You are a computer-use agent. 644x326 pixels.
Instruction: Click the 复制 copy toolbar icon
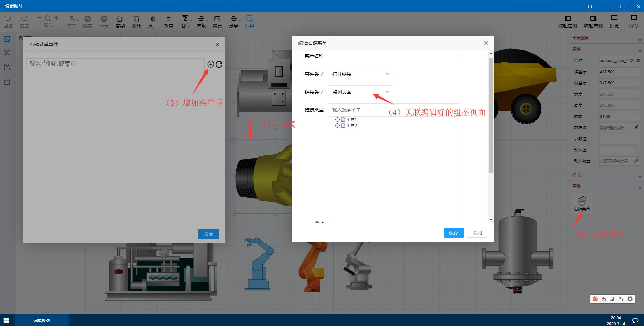click(120, 19)
